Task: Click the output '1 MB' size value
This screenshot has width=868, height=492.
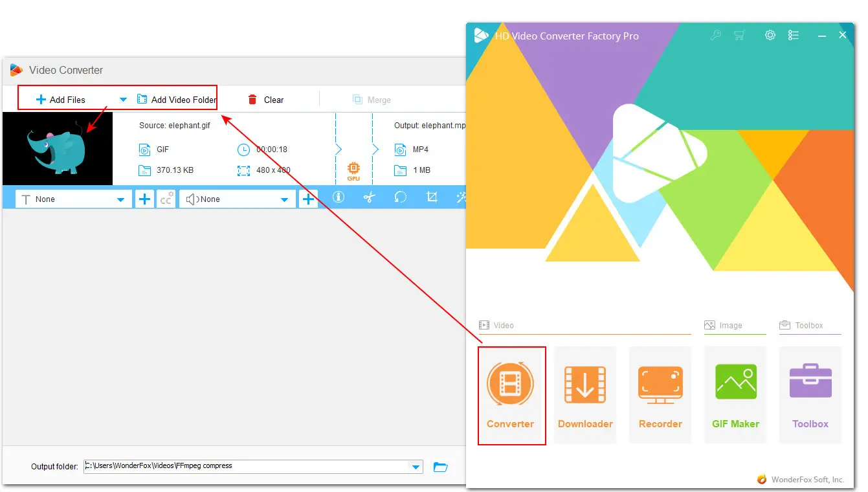Action: 421,170
